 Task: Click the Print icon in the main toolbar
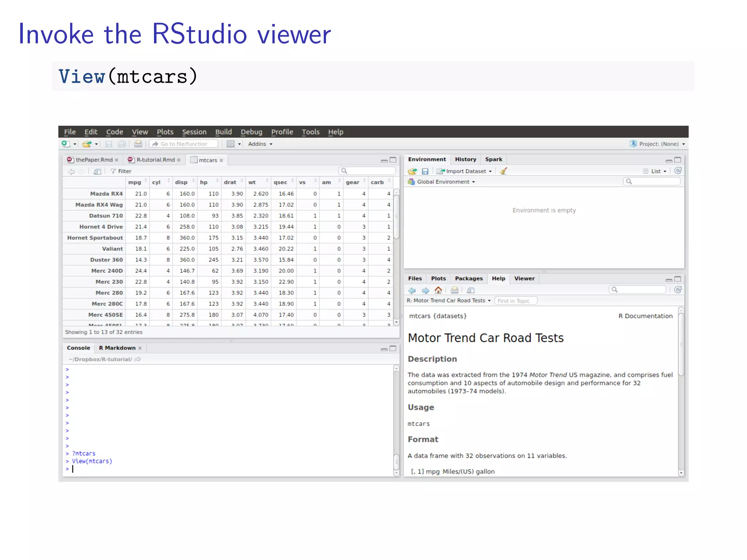click(x=138, y=144)
